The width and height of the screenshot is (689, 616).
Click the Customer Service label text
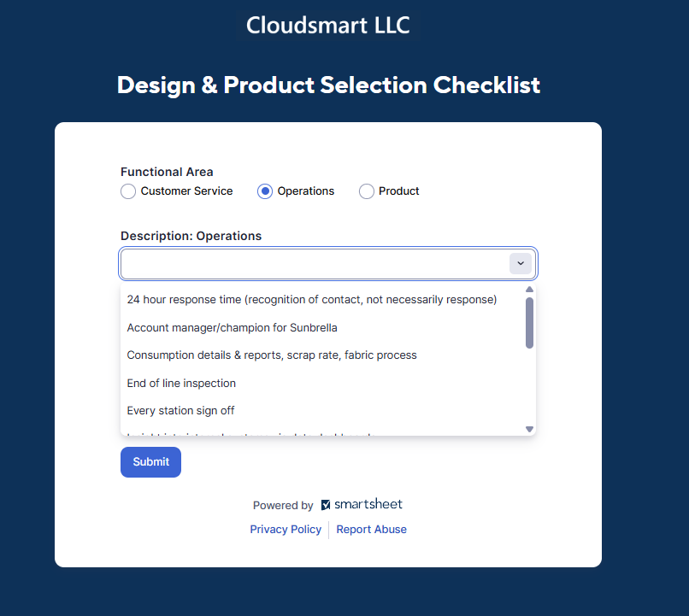tap(186, 191)
